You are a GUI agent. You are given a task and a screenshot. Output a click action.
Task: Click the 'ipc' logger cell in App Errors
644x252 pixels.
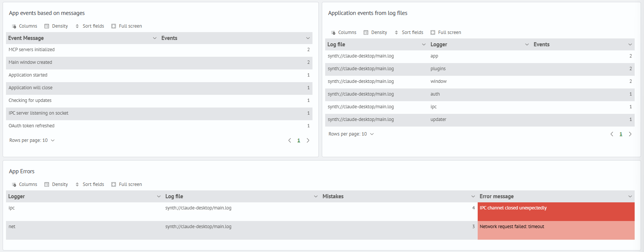(84, 212)
